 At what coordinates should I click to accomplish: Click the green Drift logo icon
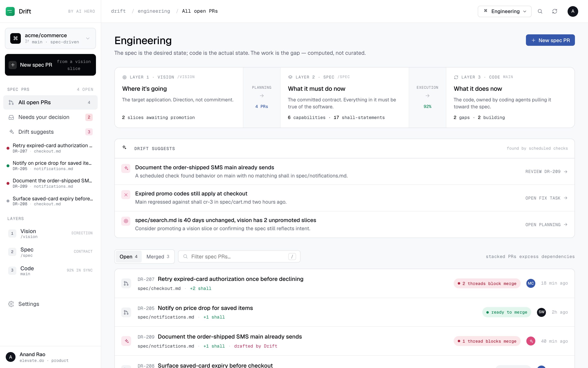[x=10, y=11]
